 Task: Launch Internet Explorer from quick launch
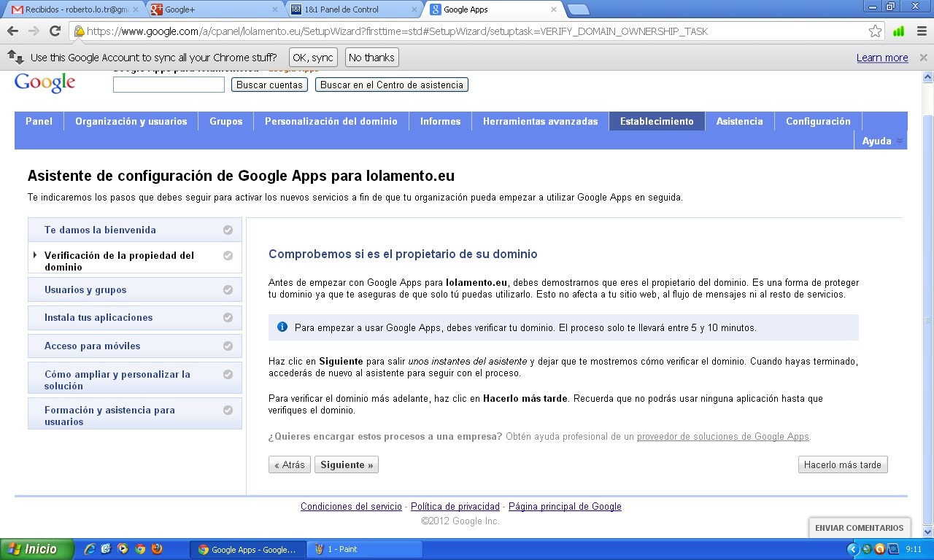coord(90,549)
